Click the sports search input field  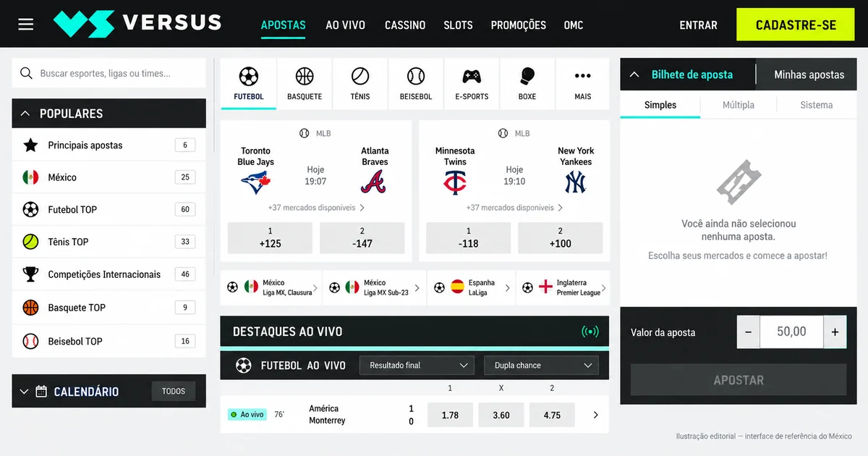tap(109, 73)
